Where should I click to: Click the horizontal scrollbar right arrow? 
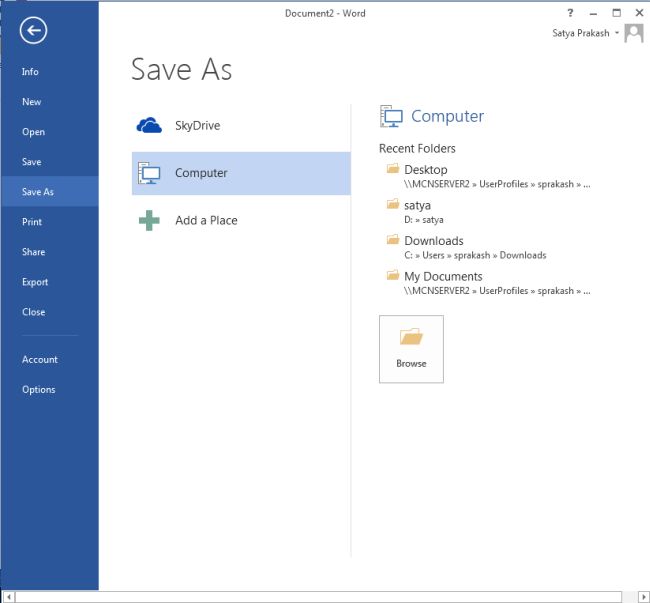coord(643,597)
